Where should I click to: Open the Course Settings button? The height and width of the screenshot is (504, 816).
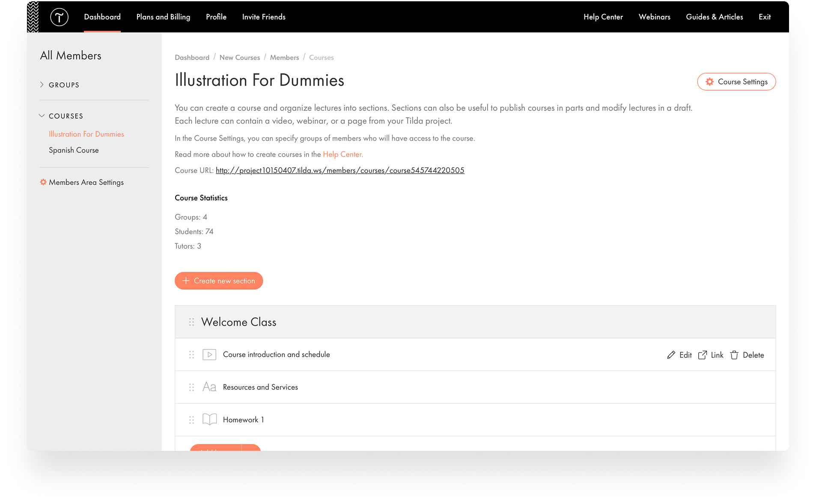click(x=736, y=82)
